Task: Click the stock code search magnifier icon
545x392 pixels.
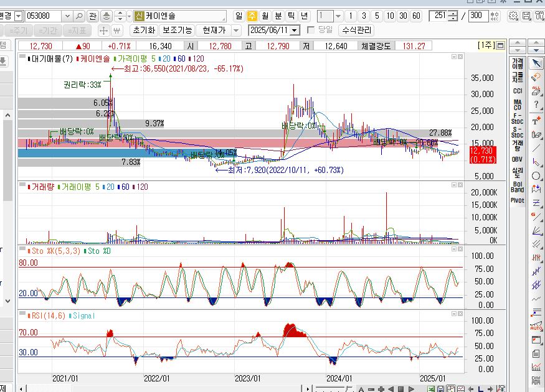Action: coord(79,16)
